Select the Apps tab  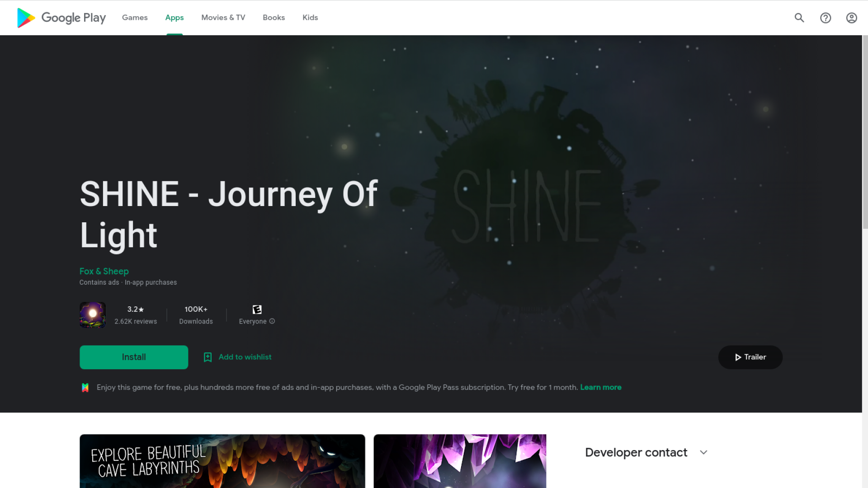coord(174,18)
